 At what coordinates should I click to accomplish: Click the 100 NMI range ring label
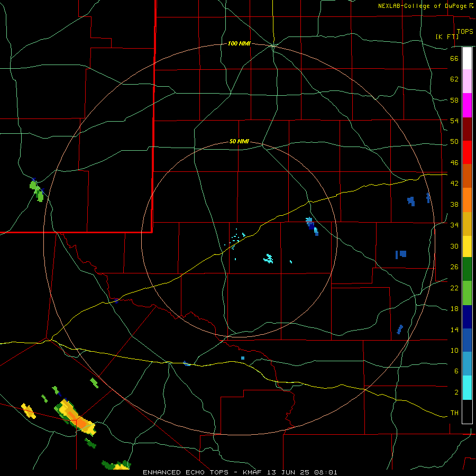pos(239,44)
